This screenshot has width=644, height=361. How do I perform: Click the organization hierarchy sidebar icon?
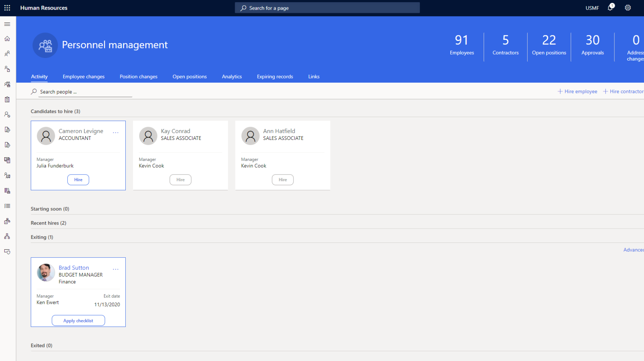tap(7, 236)
